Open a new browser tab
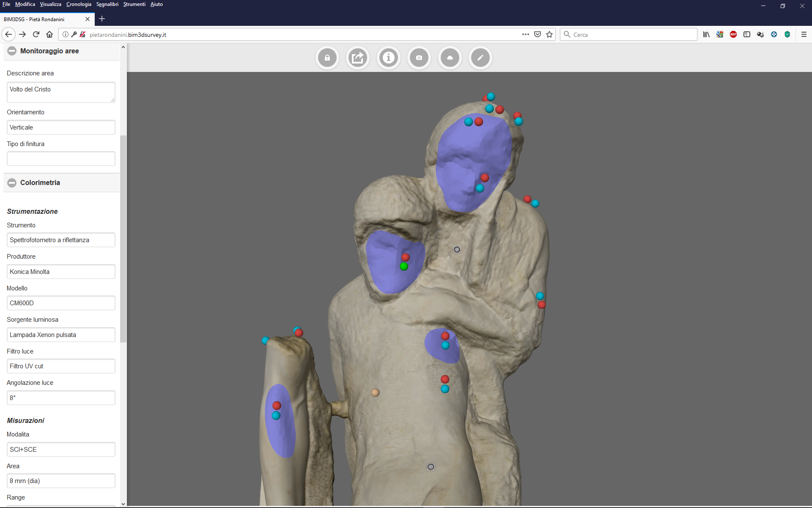The height and width of the screenshot is (508, 812). coord(102,19)
